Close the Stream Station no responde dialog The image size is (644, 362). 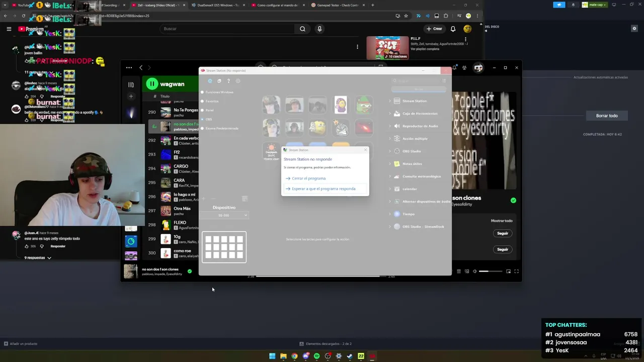click(x=365, y=150)
